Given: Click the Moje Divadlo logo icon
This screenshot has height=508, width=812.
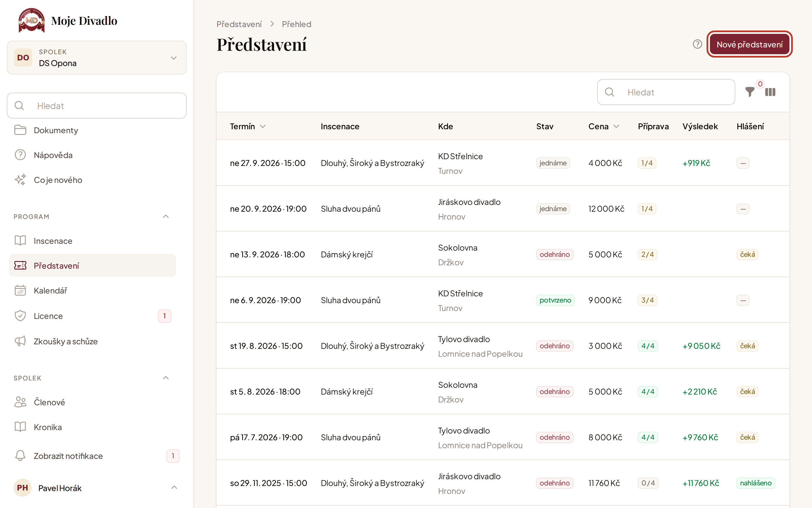Looking at the screenshot, I should click(31, 20).
